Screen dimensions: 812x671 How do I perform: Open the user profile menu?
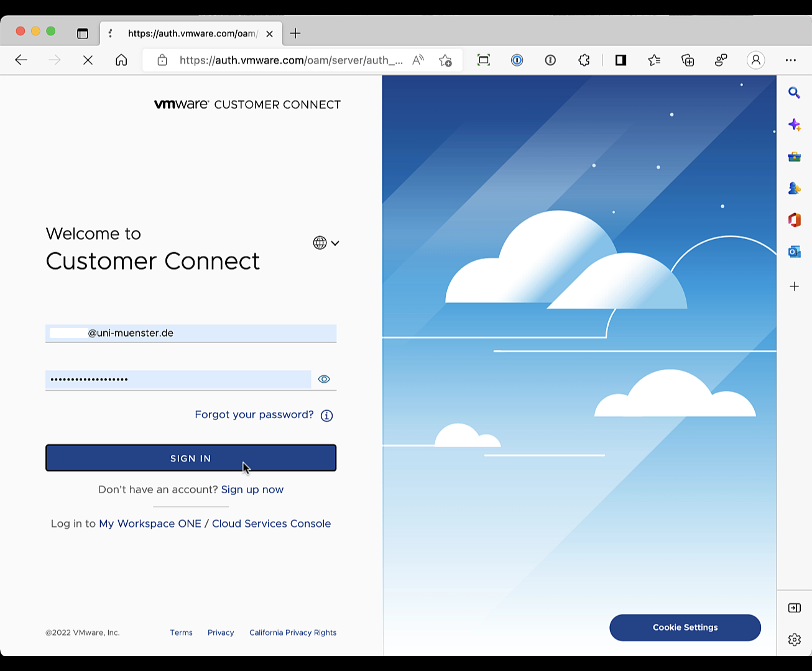[755, 60]
